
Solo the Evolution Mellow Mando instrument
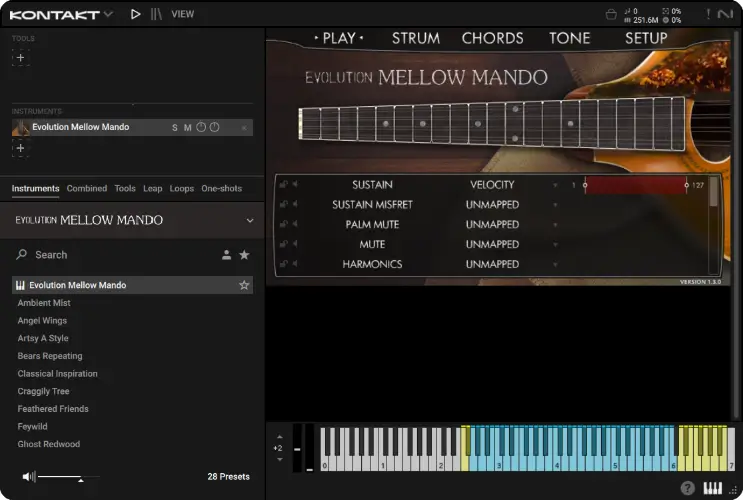(175, 128)
